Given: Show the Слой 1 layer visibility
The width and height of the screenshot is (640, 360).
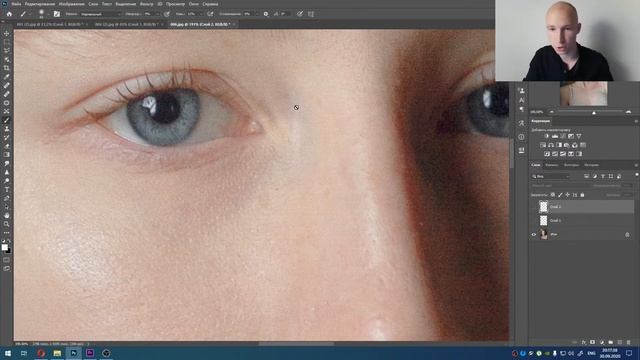Looking at the screenshot, I should (533, 220).
